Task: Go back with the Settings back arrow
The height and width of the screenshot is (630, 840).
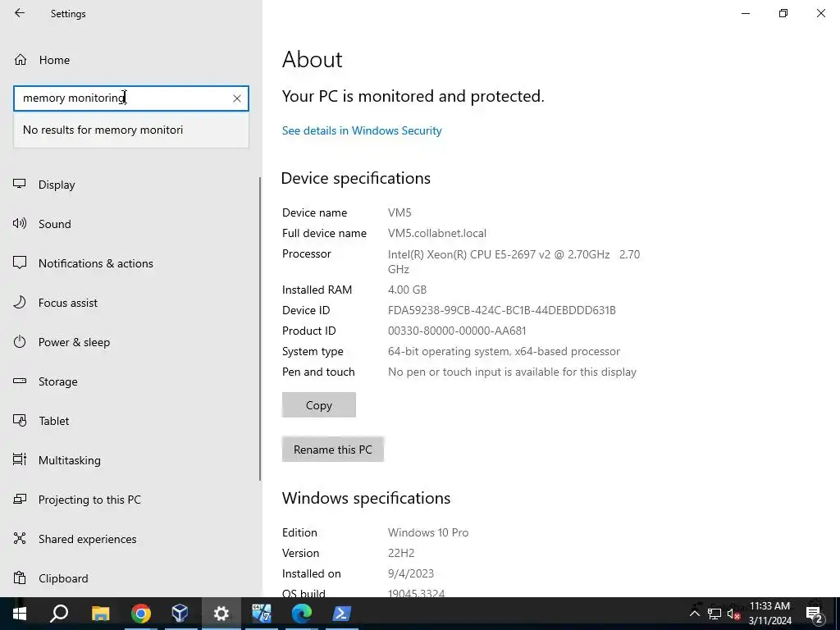Action: [20, 13]
